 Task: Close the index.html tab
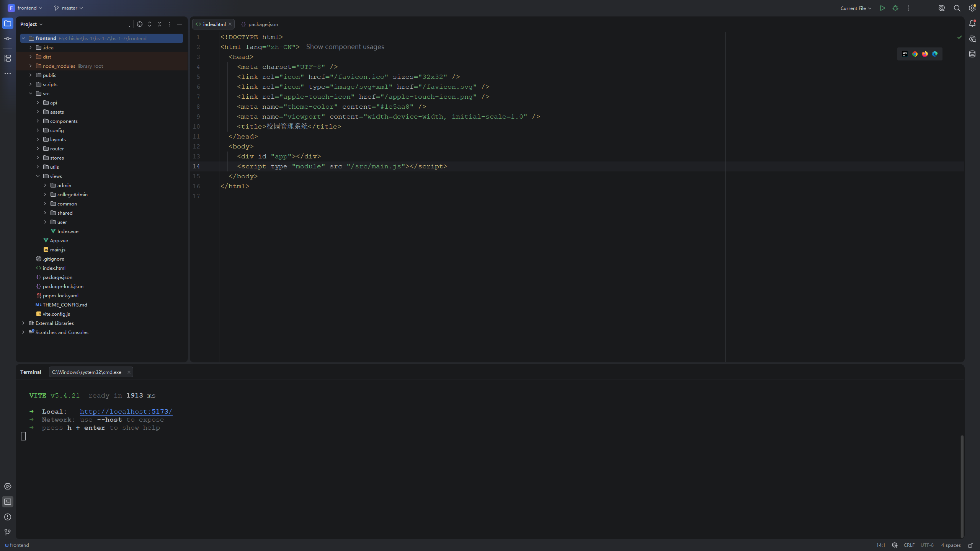tap(230, 24)
